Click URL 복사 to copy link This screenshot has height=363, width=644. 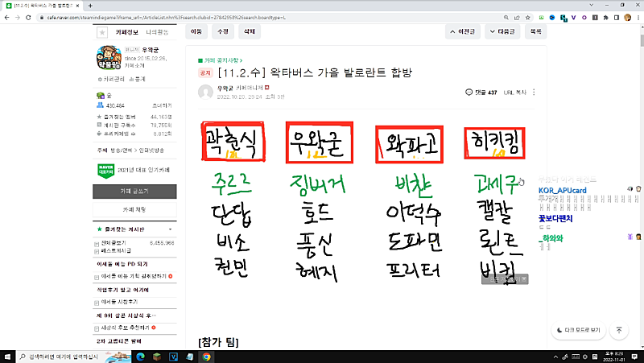pyautogui.click(x=514, y=93)
